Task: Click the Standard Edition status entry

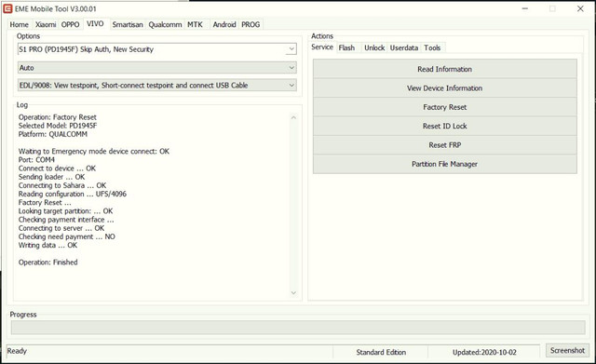Action: tap(381, 352)
